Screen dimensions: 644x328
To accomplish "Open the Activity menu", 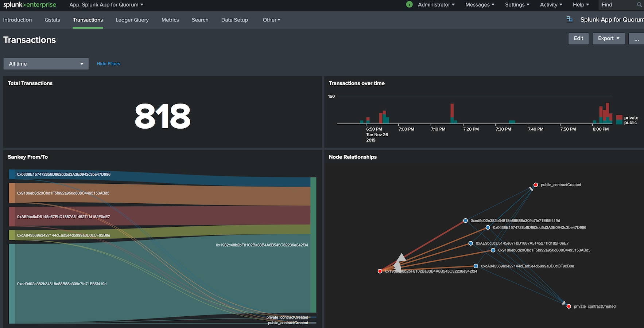I will [x=551, y=5].
